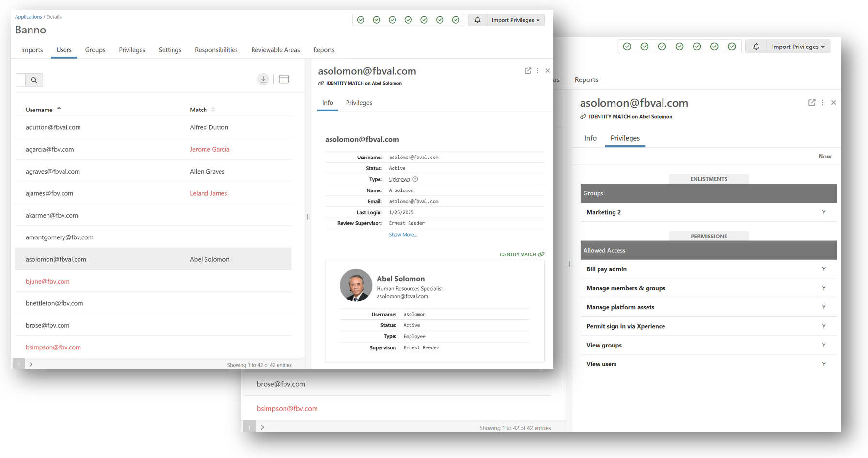Click the help icon next to Unknown type

click(x=415, y=179)
